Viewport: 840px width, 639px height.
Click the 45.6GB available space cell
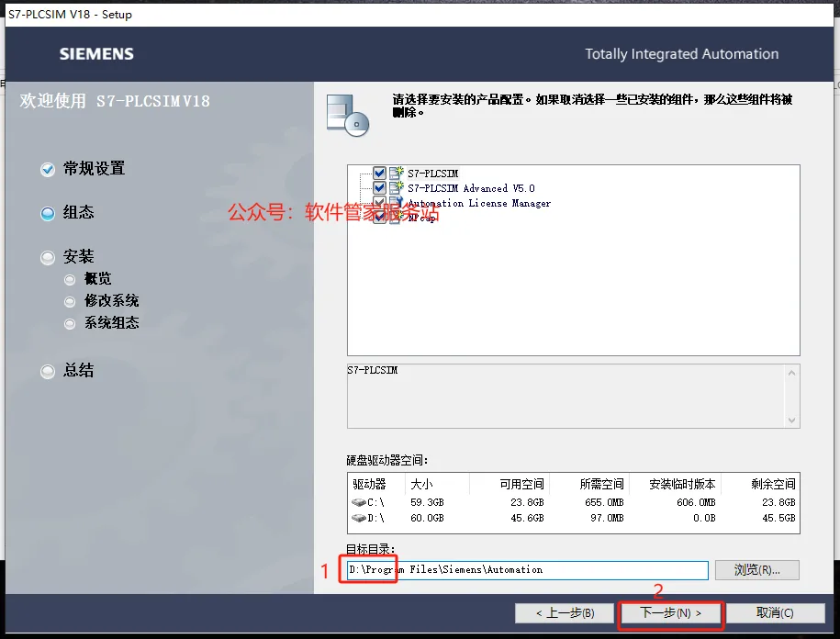[x=527, y=518]
